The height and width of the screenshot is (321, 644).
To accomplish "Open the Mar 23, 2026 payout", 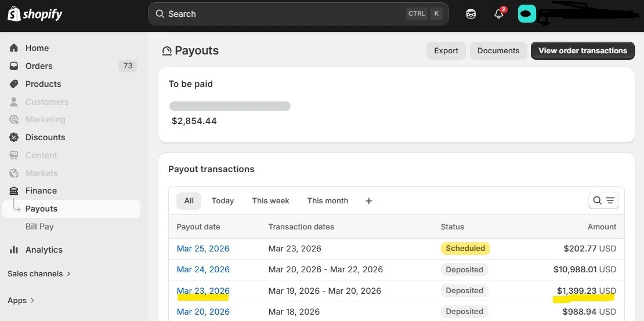I will coord(203,291).
